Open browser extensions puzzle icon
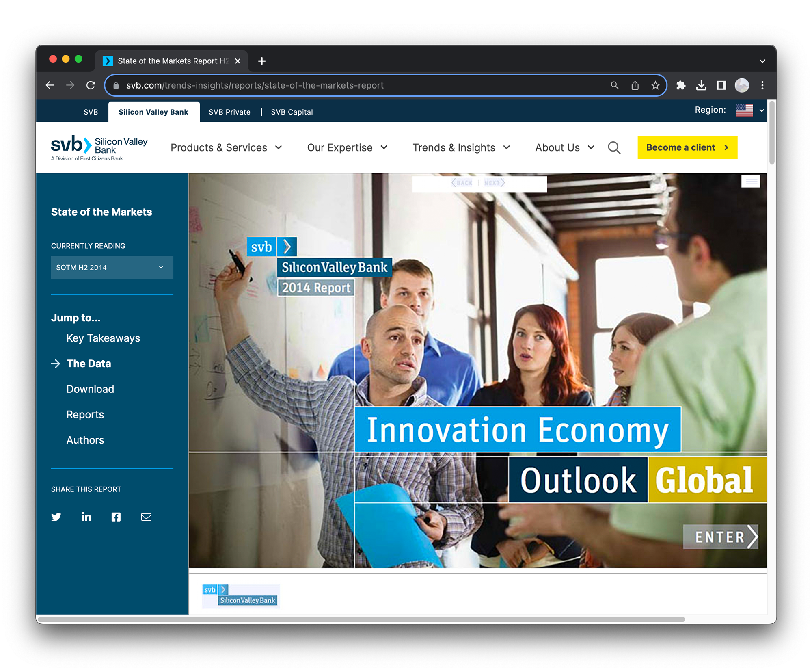The width and height of the screenshot is (812, 671). tap(681, 85)
